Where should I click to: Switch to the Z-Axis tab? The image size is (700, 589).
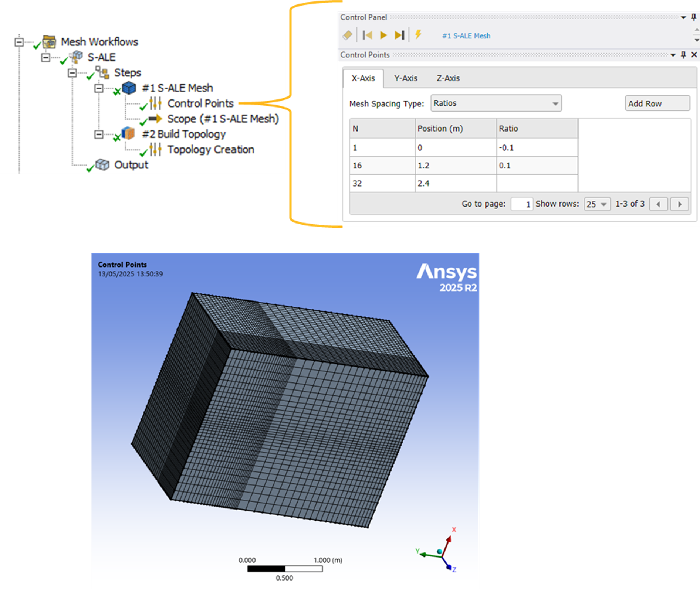448,78
